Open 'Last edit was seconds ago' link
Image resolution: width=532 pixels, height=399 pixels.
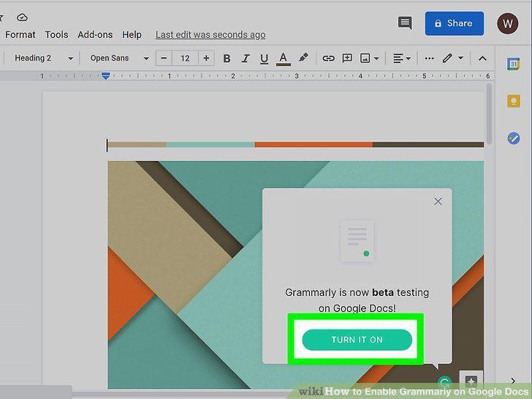pos(210,34)
